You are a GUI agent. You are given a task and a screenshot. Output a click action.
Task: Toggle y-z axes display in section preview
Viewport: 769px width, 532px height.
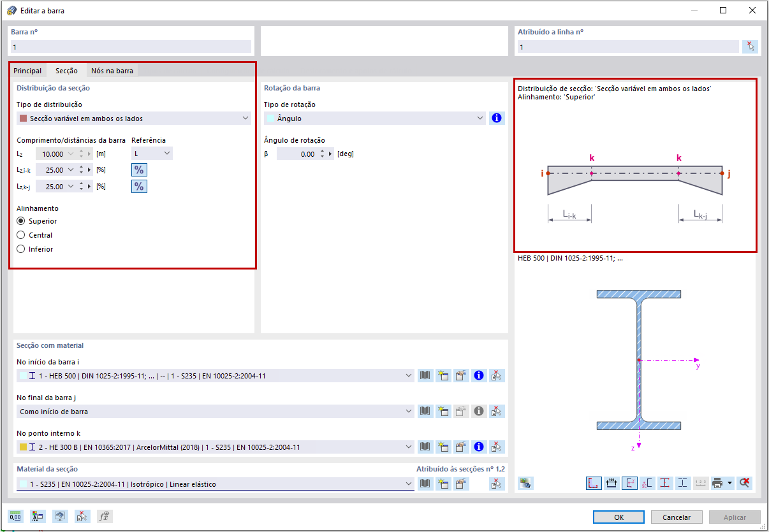tap(629, 483)
